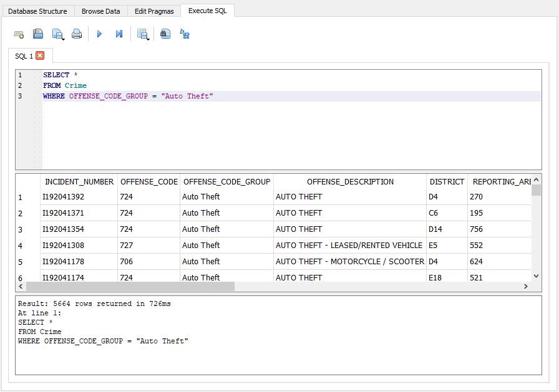Sort by OFFENSE_CODE column header
This screenshot has height=392, width=559.
pyautogui.click(x=149, y=181)
